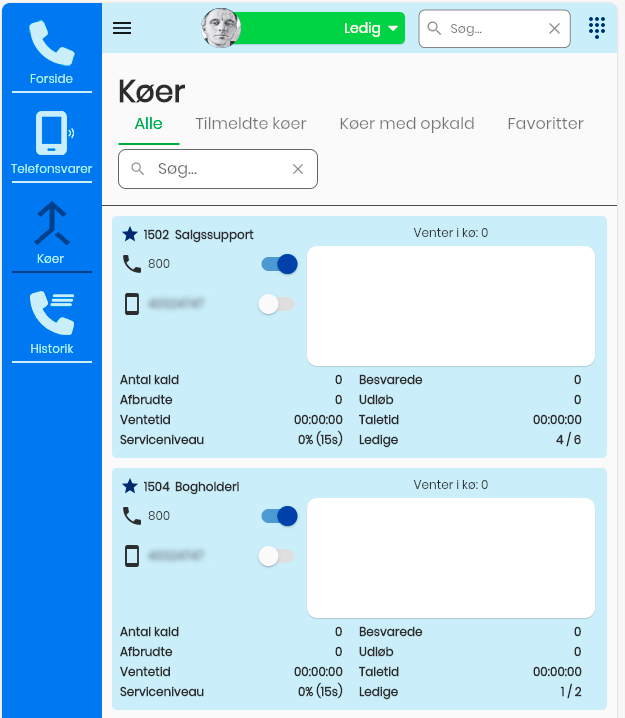Screen dimensions: 625x718
Task: Select the Køer med opkald tab
Action: 407,124
